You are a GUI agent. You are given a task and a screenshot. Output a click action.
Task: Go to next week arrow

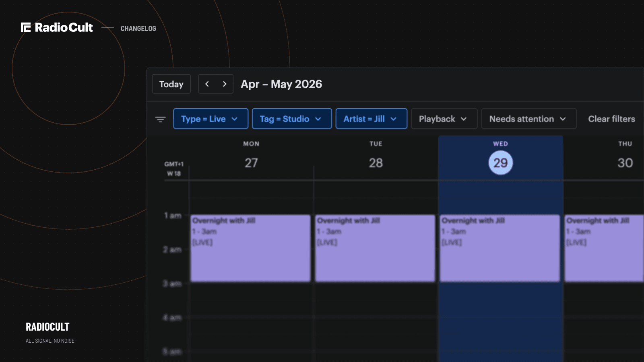225,84
